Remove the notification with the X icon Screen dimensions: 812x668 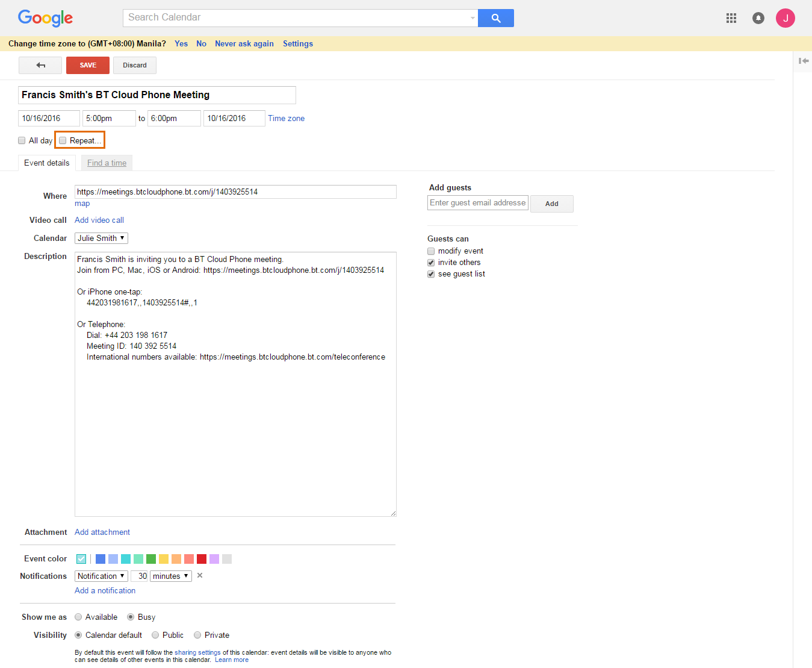tap(200, 576)
